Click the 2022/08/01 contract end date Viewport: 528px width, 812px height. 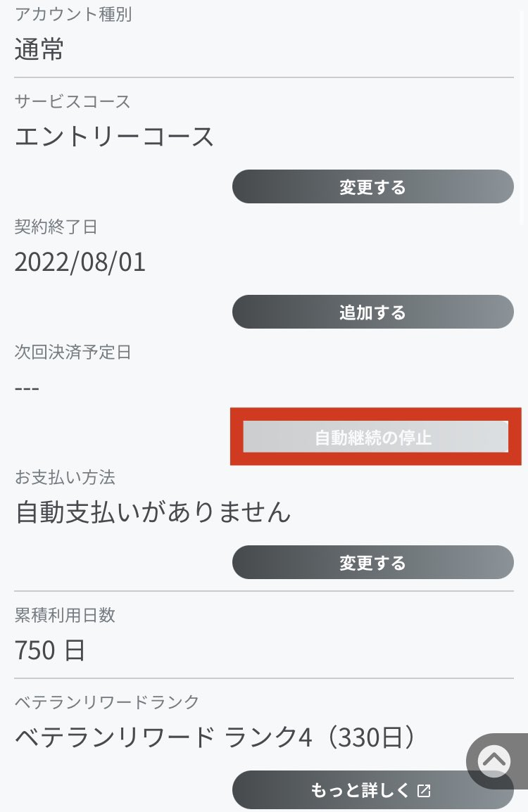coord(80,262)
